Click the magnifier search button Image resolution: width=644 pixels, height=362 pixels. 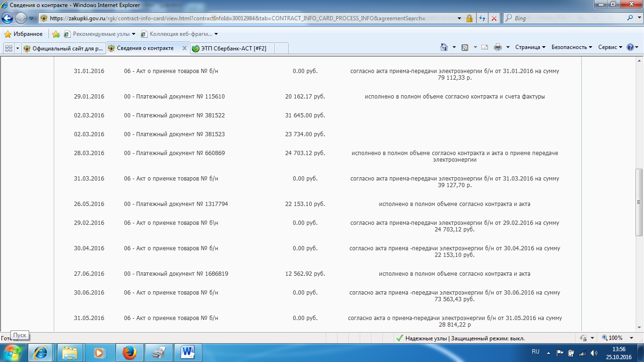pos(630,18)
